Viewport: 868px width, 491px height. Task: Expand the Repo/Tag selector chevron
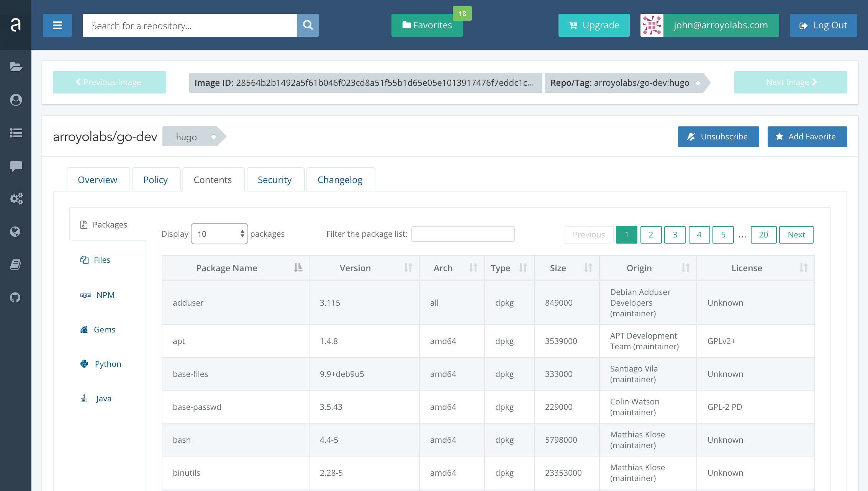[696, 83]
